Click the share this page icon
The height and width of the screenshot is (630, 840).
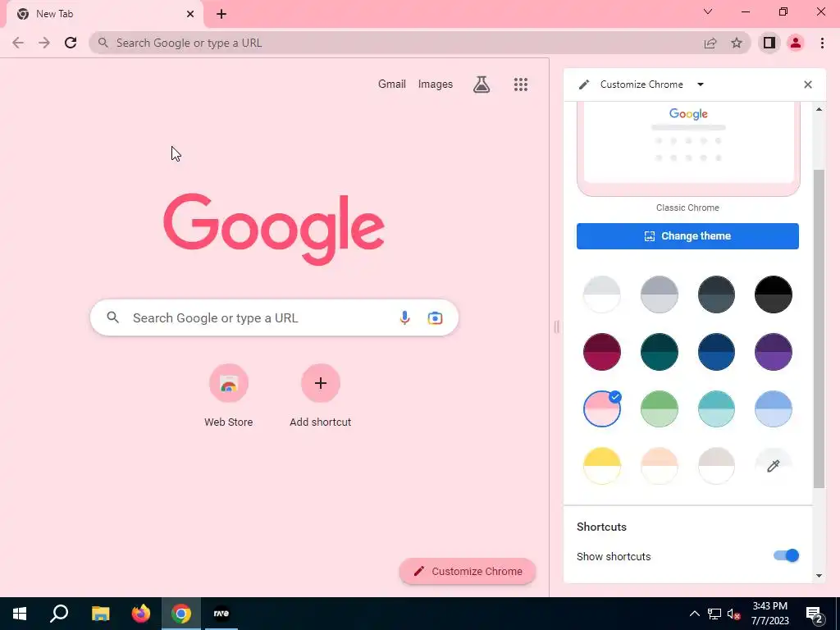(x=710, y=43)
